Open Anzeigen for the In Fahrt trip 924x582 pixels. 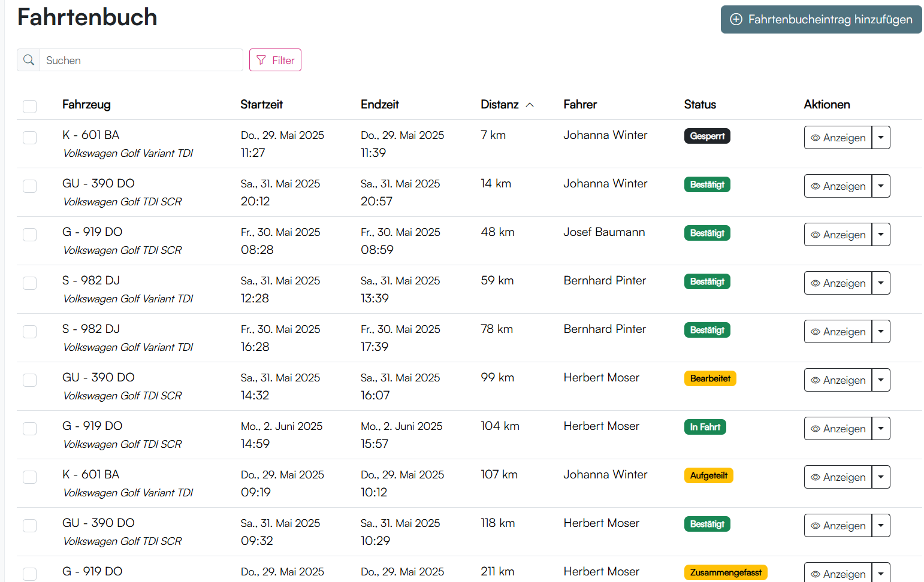pos(838,429)
